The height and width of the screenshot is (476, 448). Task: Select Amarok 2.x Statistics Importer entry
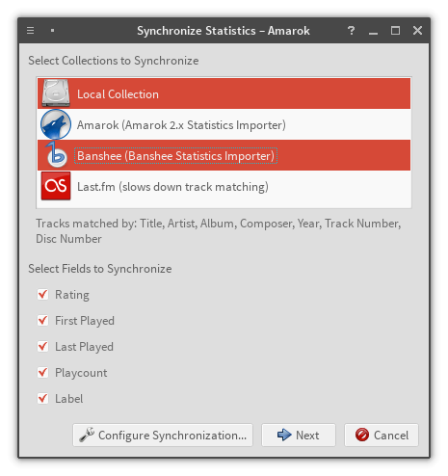tap(224, 124)
